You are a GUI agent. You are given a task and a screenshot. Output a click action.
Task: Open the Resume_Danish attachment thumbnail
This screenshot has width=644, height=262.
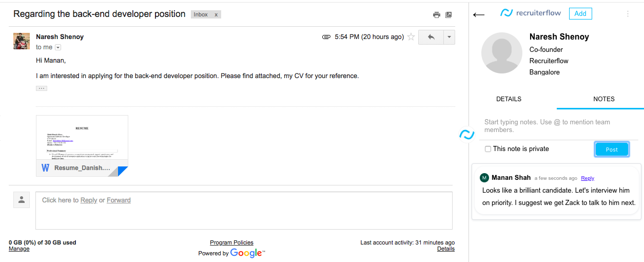(82, 145)
